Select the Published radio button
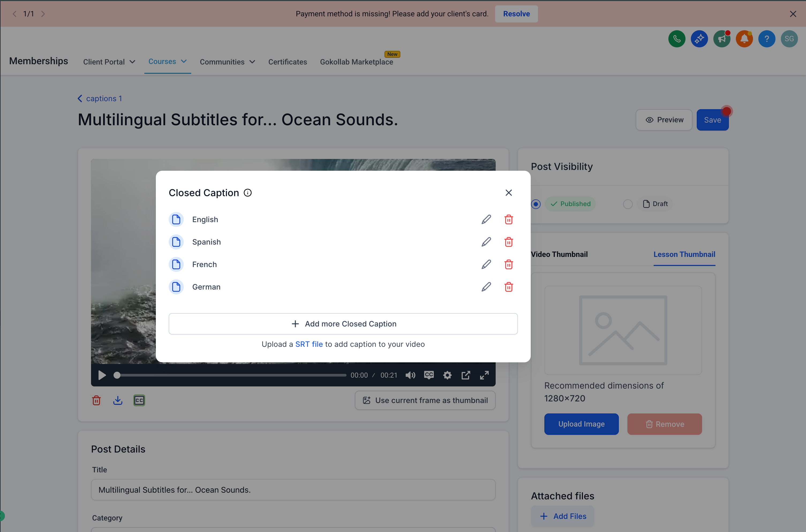 pyautogui.click(x=536, y=204)
